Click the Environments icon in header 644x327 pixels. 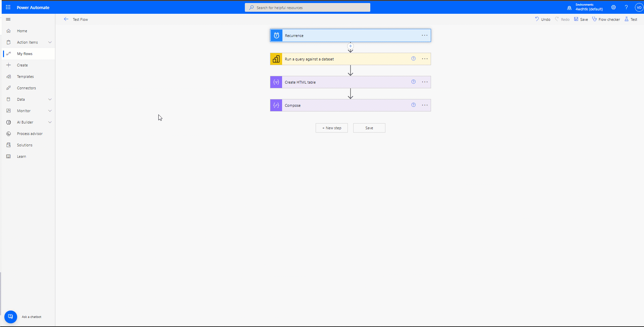569,8
